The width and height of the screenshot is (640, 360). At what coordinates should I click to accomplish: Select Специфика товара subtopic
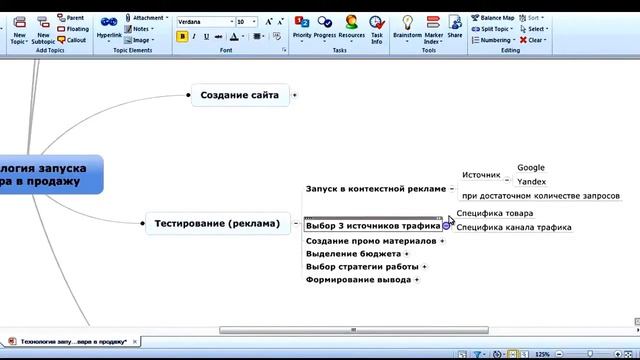pos(495,213)
